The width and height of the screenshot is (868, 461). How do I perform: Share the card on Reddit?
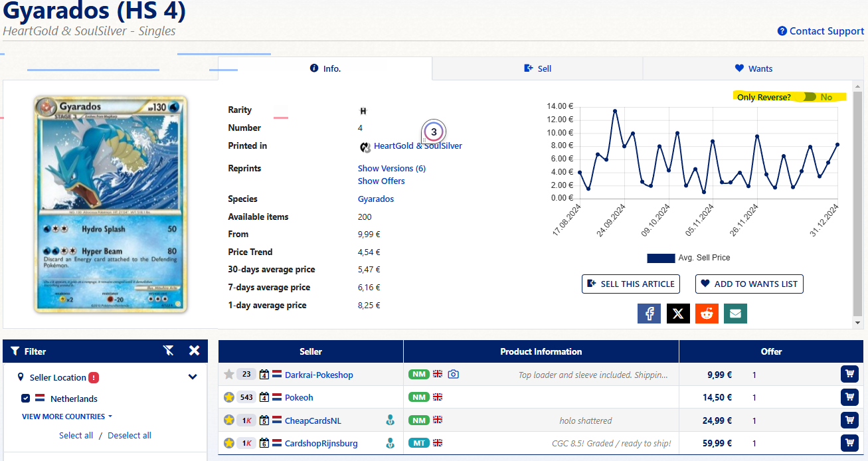pyautogui.click(x=707, y=314)
